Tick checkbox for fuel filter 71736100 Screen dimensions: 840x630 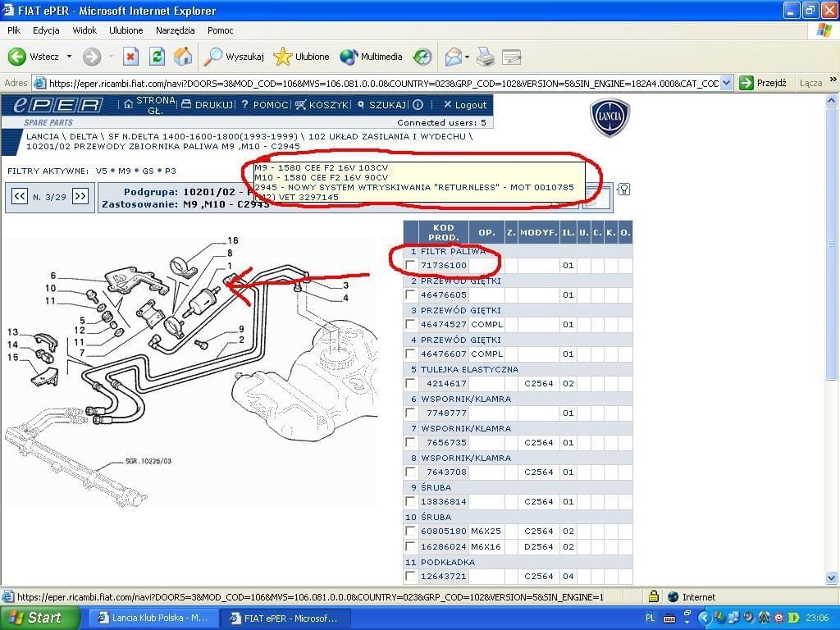pyautogui.click(x=410, y=265)
